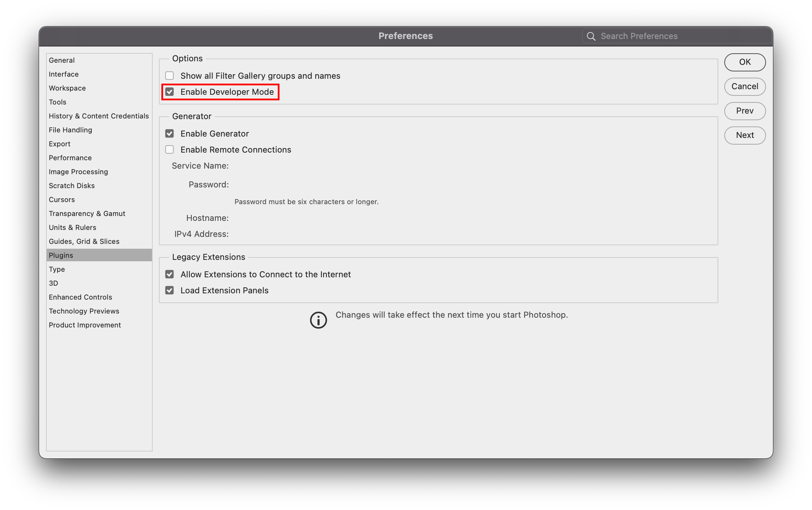812x510 pixels.
Task: Uncheck Enable Developer Mode
Action: click(x=170, y=92)
